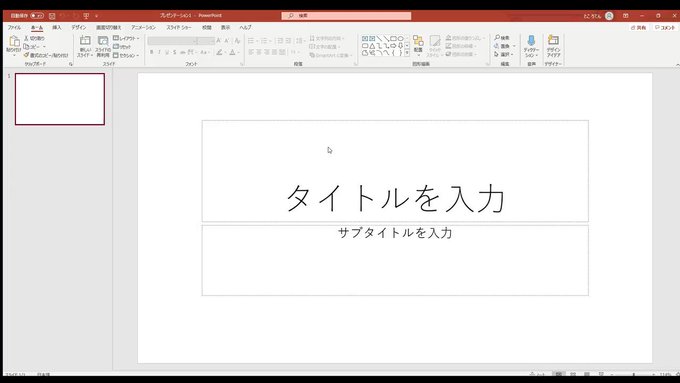Open the Select (選択) dropdown in Editing

(504, 54)
